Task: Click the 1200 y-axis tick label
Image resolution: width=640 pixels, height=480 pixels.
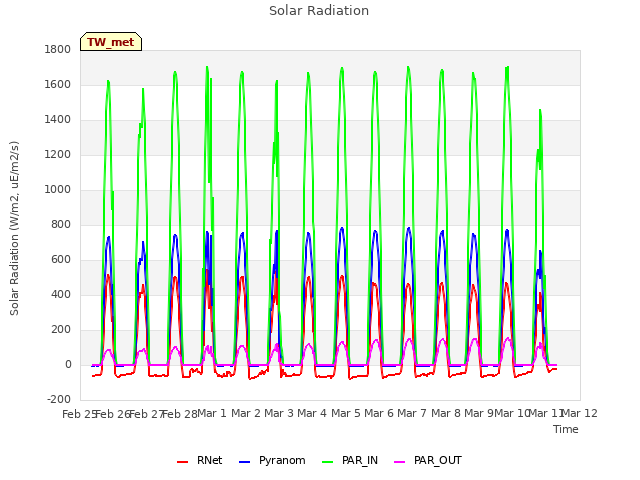Action: 58,155
